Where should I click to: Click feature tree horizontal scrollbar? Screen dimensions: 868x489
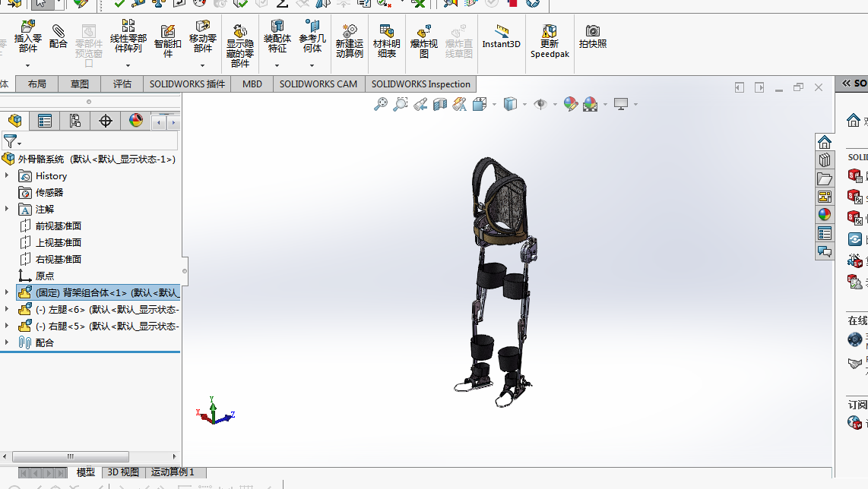click(70, 456)
